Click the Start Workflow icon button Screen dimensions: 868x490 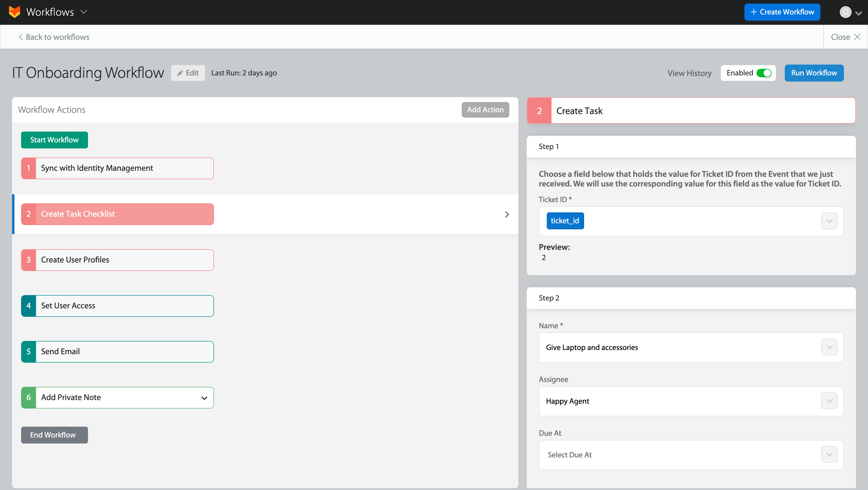click(54, 140)
